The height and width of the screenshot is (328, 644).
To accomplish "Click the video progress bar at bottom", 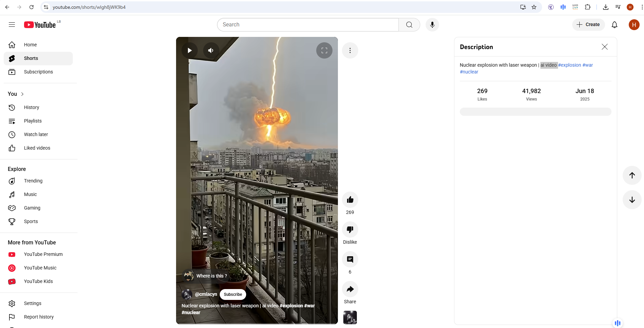I will pyautogui.click(x=257, y=323).
